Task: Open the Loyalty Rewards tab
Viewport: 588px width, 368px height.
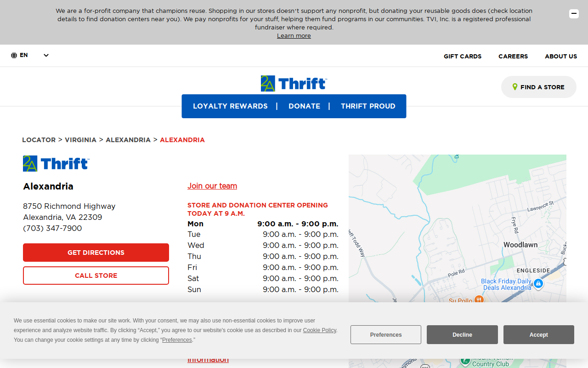Action: coord(230,106)
